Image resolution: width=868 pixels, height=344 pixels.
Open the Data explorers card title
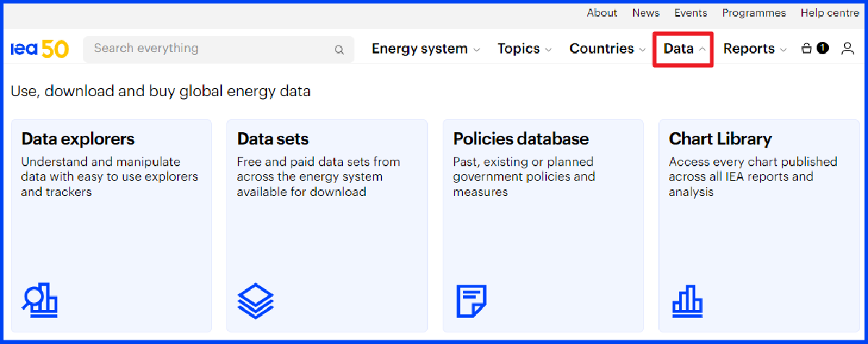point(78,139)
